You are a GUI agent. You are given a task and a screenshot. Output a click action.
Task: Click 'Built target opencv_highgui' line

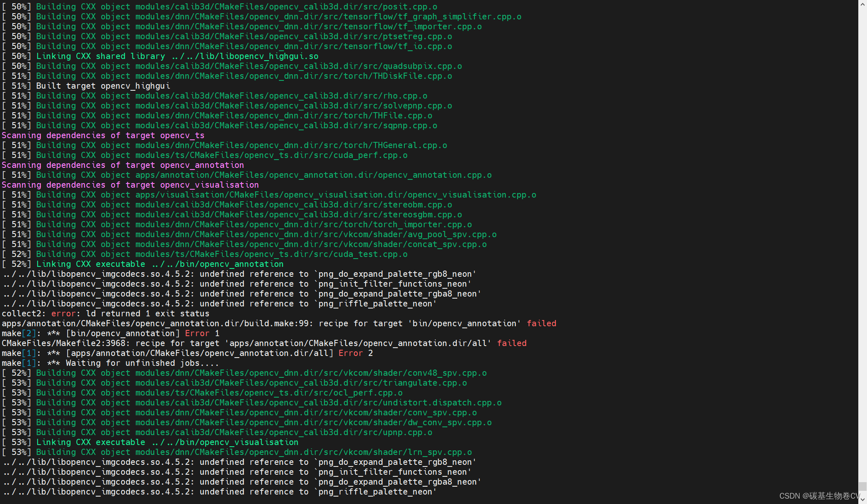pyautogui.click(x=86, y=86)
